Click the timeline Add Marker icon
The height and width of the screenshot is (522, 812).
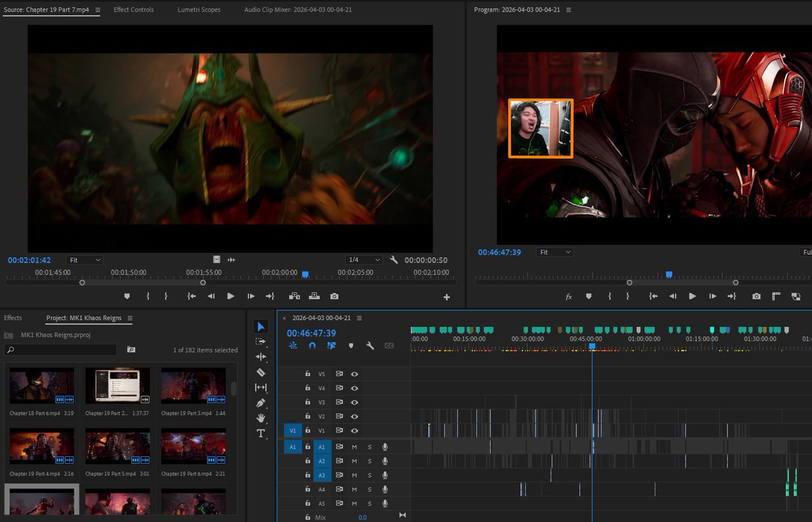[x=351, y=346]
